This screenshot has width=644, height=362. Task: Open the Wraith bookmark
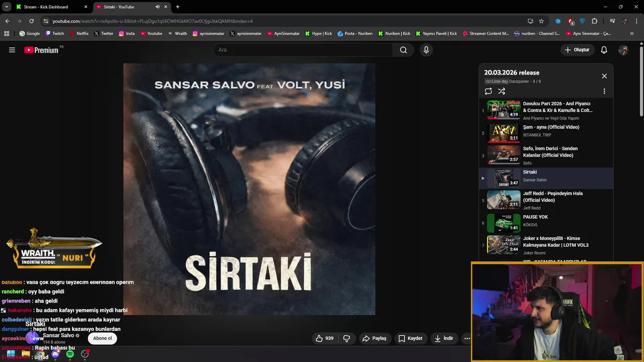pos(178,34)
